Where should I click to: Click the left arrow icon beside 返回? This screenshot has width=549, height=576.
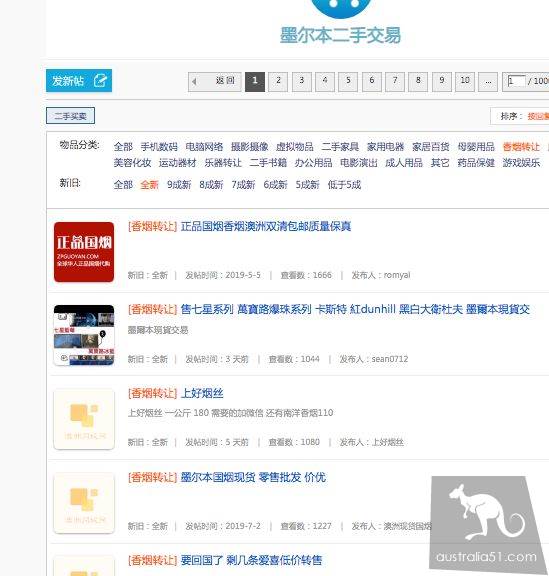(x=194, y=82)
